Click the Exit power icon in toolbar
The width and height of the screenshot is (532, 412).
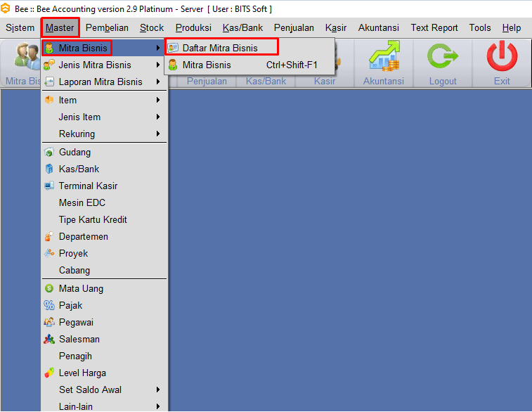pyautogui.click(x=502, y=58)
